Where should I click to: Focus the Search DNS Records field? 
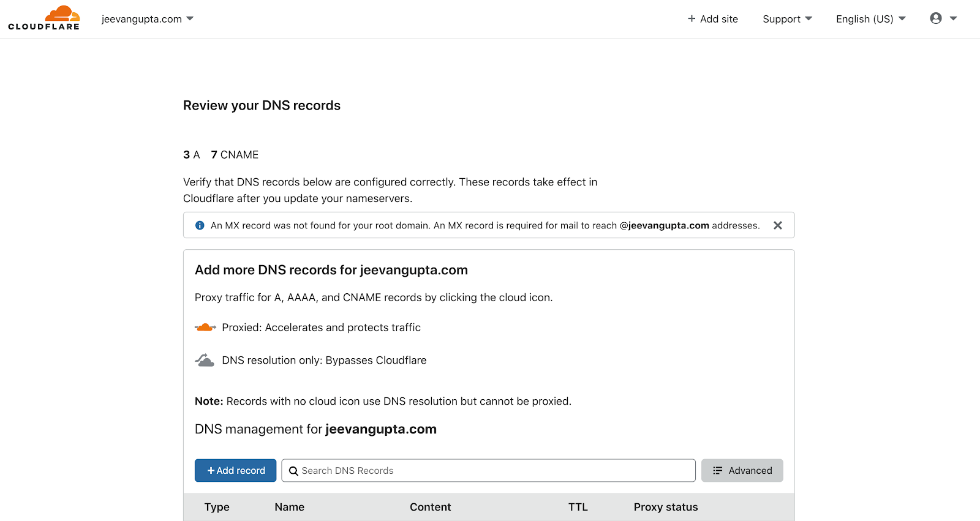click(489, 470)
